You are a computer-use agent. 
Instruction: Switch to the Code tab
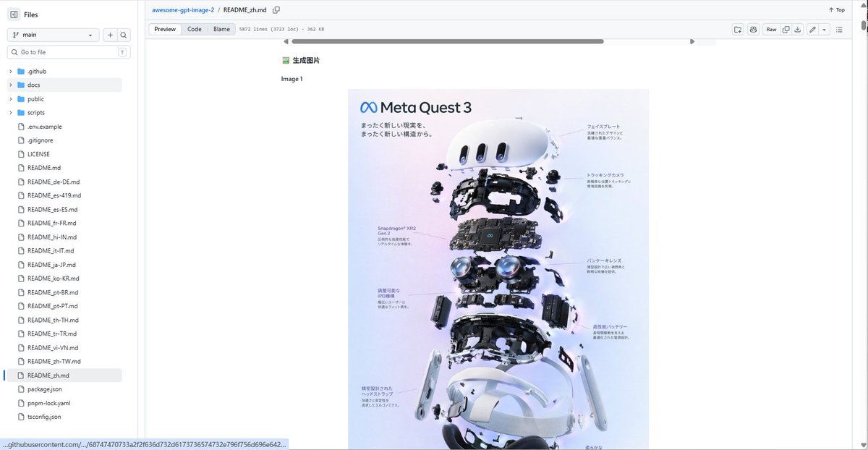coord(195,30)
